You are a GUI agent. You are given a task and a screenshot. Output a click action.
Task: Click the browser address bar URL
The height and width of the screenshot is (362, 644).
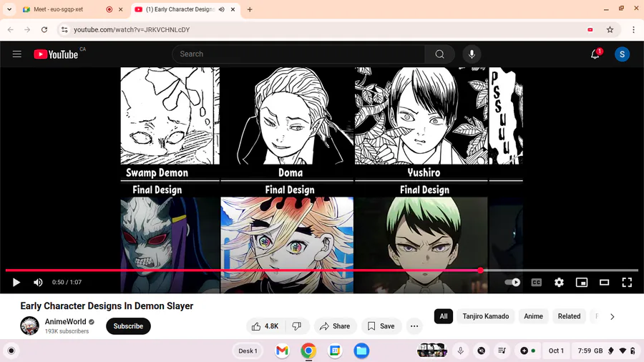coord(132,29)
